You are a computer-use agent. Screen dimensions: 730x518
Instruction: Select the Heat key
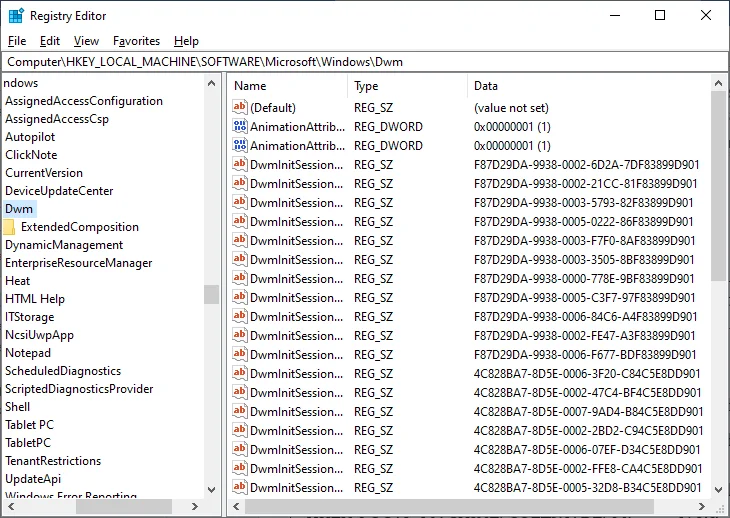tap(18, 281)
